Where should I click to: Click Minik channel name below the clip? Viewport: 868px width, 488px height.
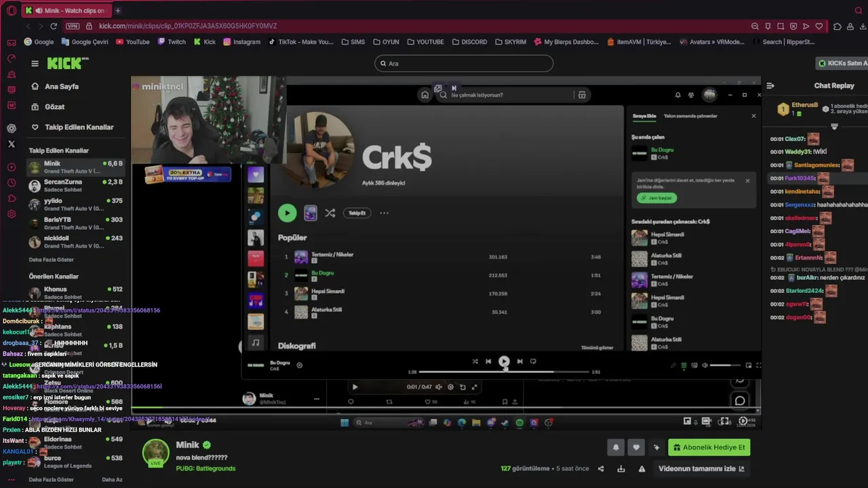(x=188, y=445)
